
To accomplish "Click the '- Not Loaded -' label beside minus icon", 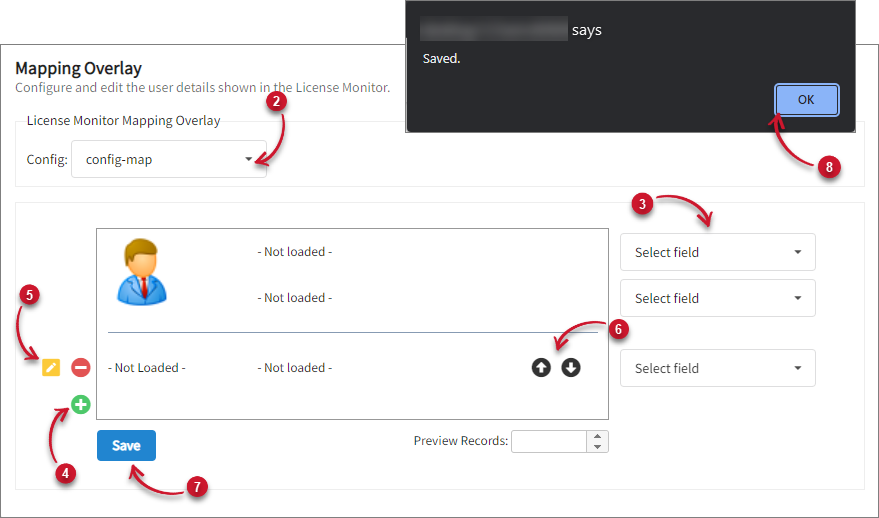I will coord(147,368).
